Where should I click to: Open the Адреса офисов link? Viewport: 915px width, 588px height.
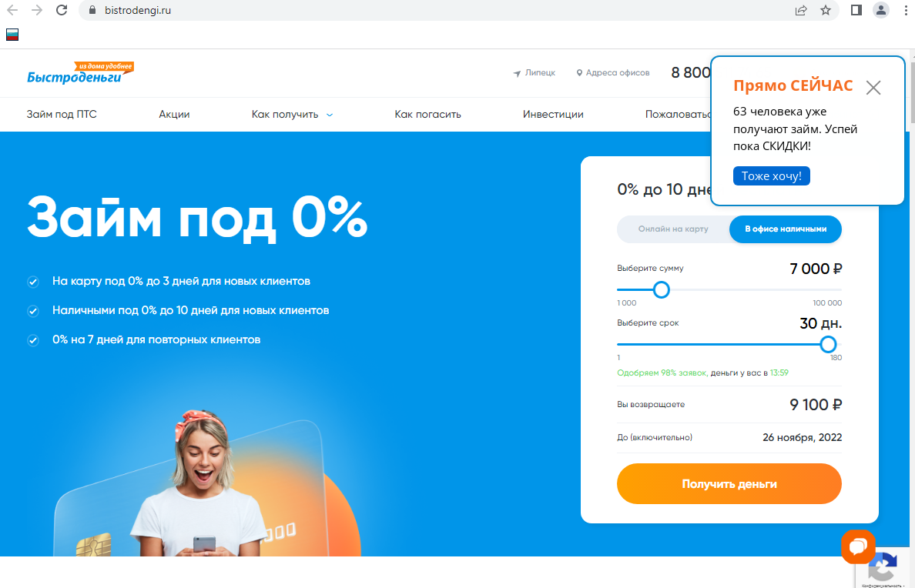click(x=613, y=73)
